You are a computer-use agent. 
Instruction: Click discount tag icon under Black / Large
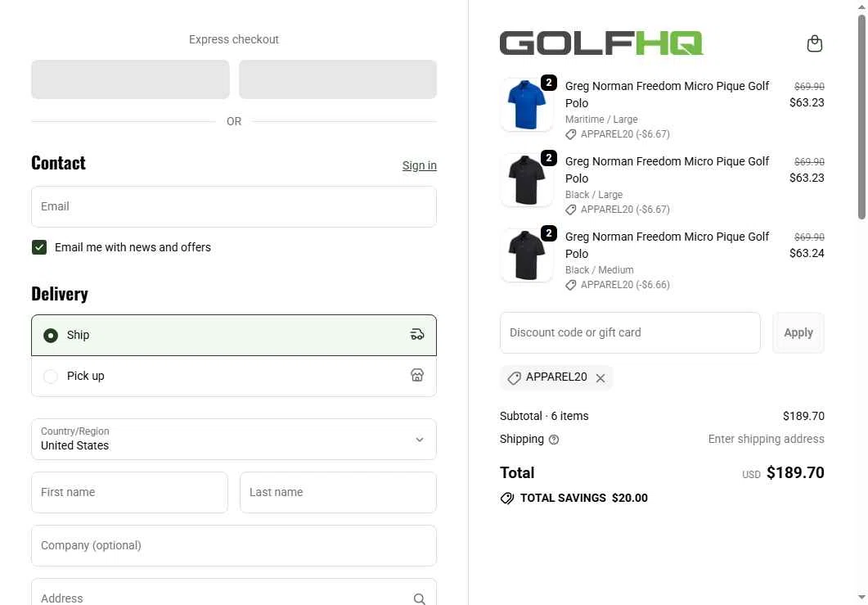click(571, 210)
